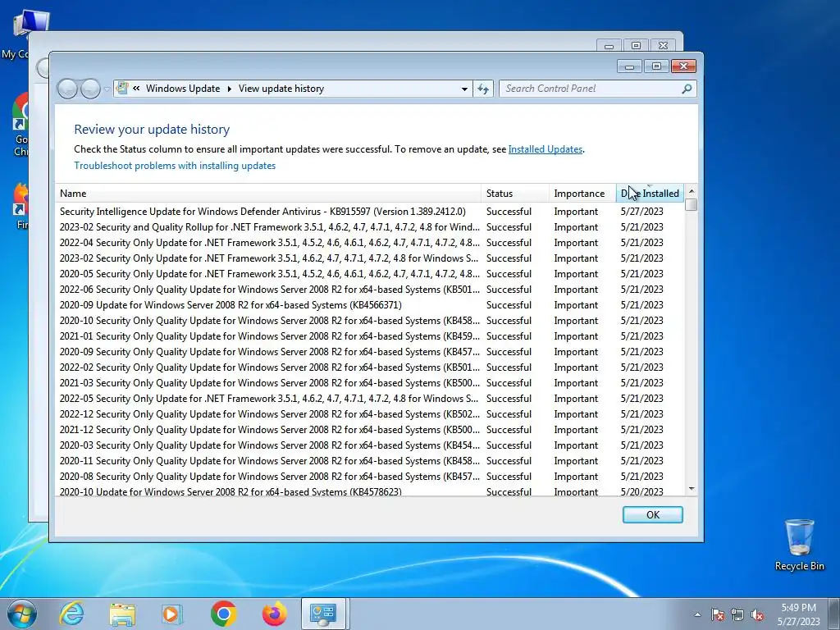The image size is (840, 630).
Task: Select 2023-02 Security Only Update .NET row
Action: click(370, 258)
